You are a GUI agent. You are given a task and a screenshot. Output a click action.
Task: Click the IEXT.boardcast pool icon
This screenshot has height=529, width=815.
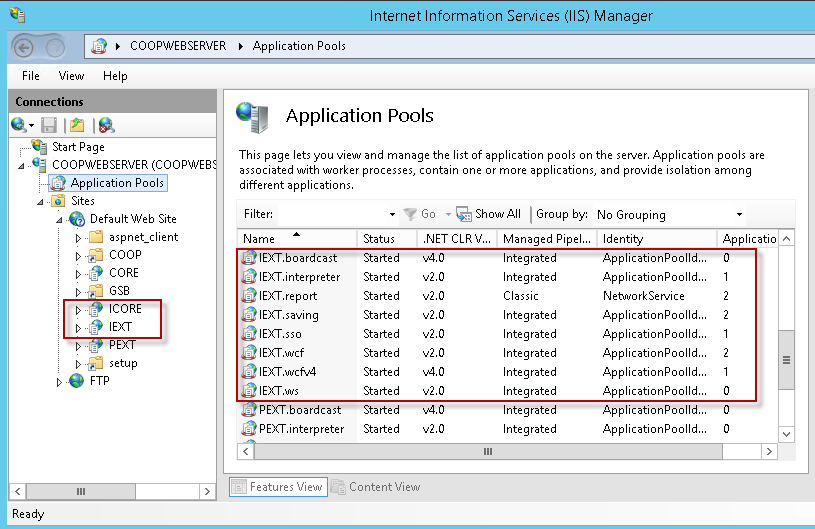249,258
